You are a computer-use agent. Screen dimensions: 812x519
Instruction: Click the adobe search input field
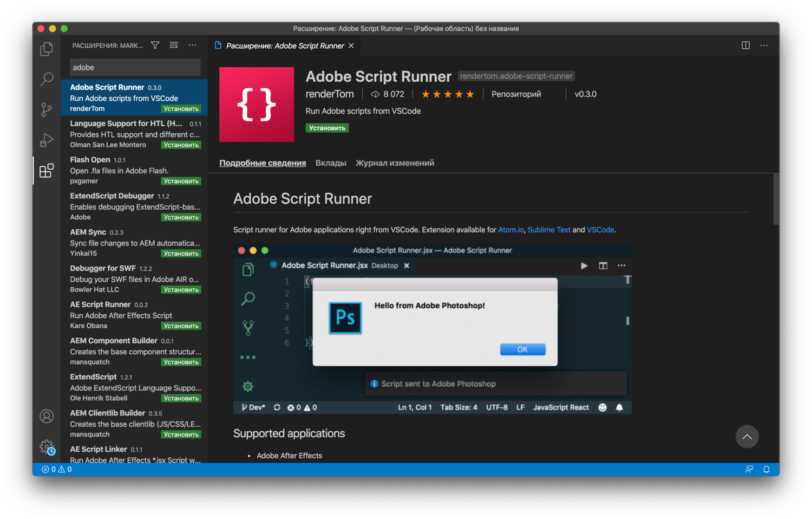pos(135,67)
